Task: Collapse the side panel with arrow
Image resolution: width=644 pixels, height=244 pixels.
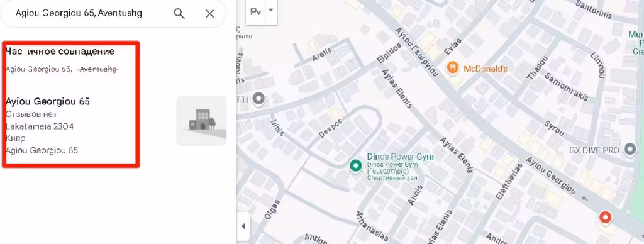Action: click(x=243, y=226)
